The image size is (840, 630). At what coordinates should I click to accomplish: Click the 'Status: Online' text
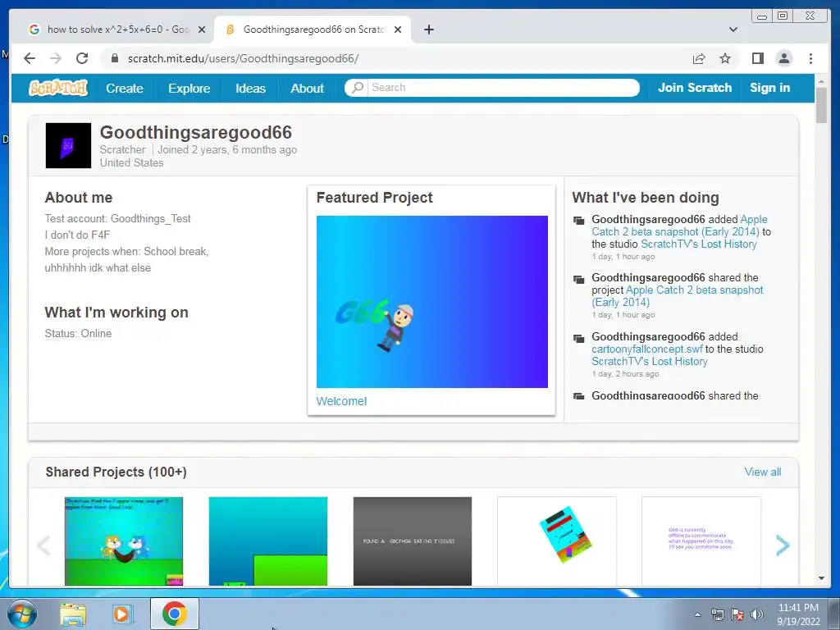pos(78,333)
